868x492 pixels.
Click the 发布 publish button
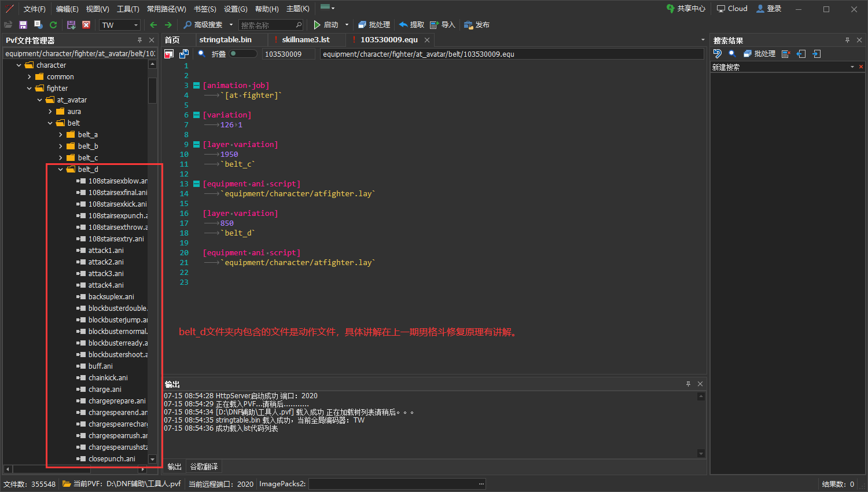coord(477,25)
